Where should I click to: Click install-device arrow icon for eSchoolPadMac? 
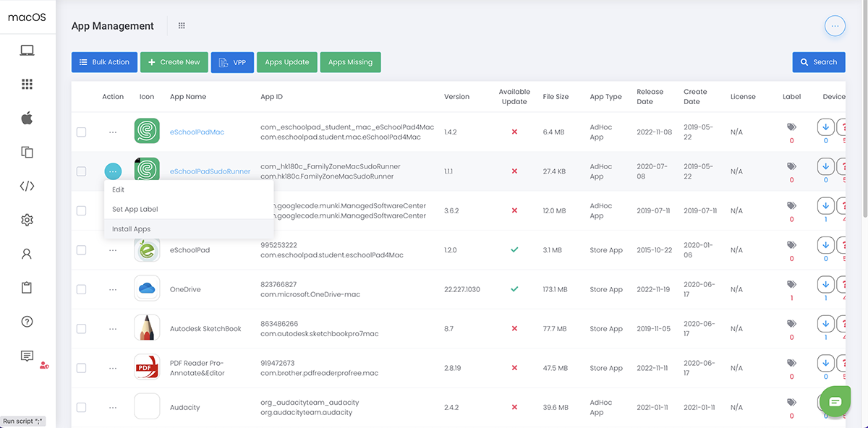(x=825, y=127)
